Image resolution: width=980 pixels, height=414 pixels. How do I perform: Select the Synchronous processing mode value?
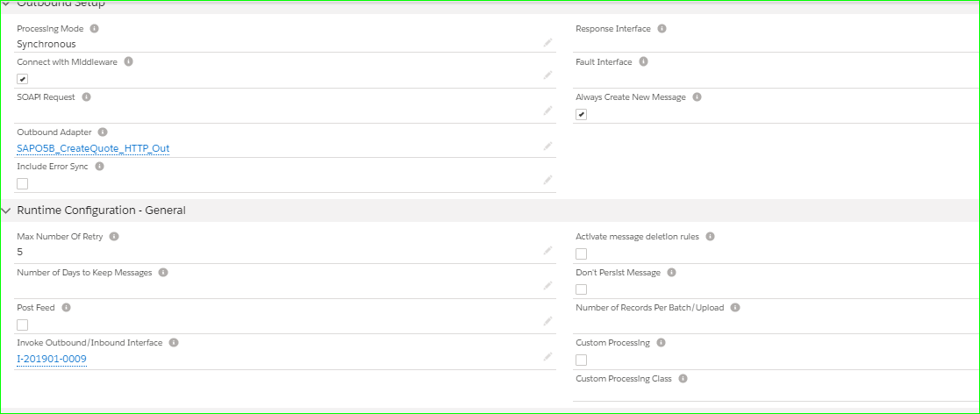[46, 45]
